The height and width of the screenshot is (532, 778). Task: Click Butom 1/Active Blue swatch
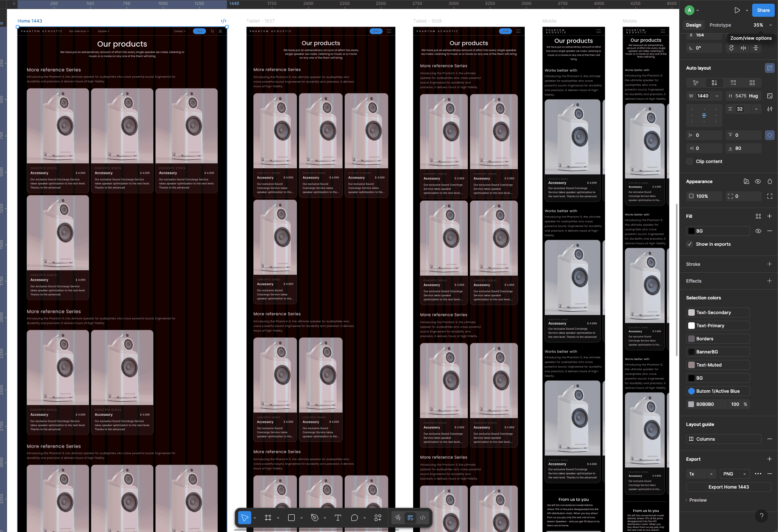pyautogui.click(x=692, y=391)
